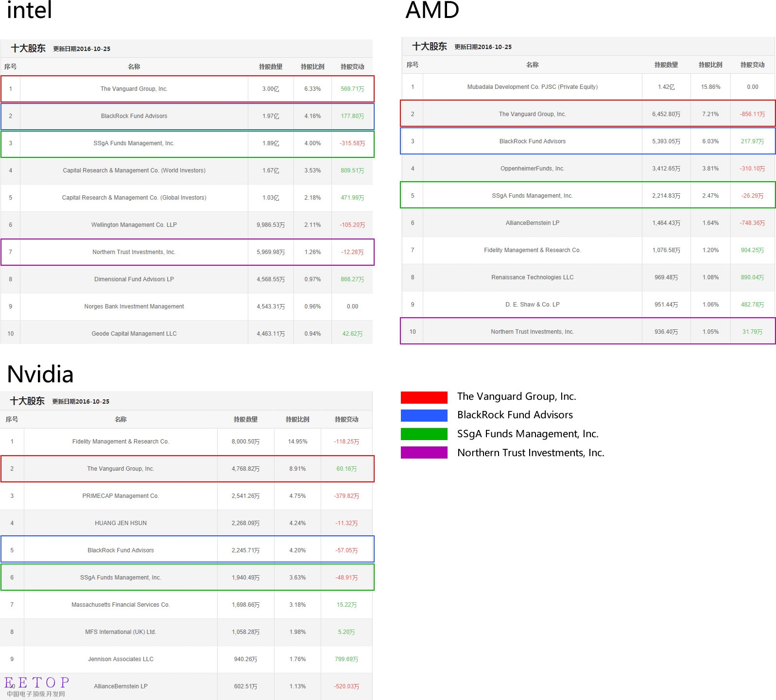Click the purple Northern Trust legend swatch
The width and height of the screenshot is (776, 700).
coord(424,452)
